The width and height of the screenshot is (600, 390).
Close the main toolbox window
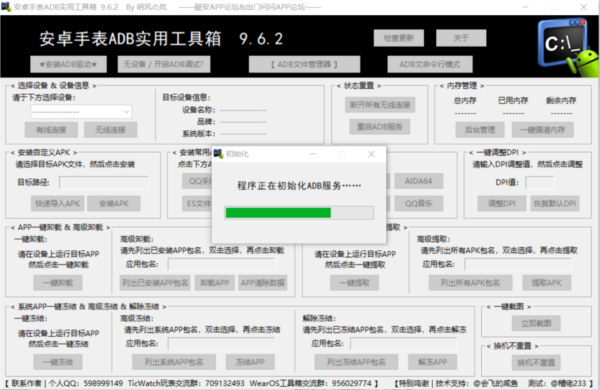click(584, 7)
